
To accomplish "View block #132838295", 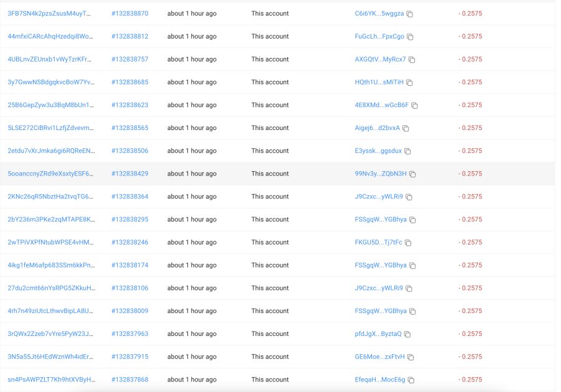I will point(130,220).
